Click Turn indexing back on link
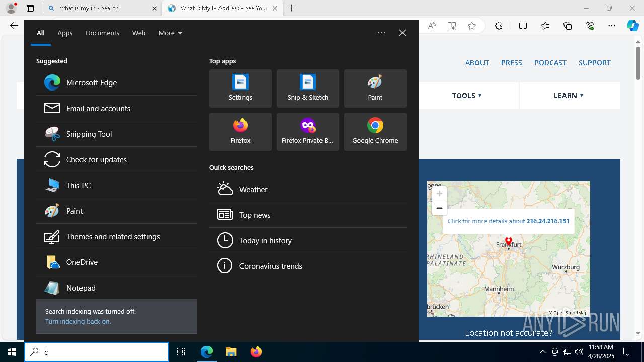The height and width of the screenshot is (362, 644). (x=78, y=321)
